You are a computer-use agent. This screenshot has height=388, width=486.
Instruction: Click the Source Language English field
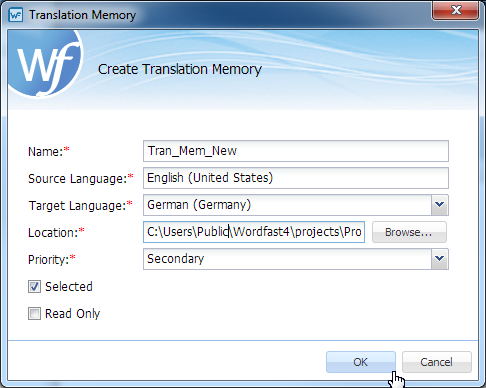pyautogui.click(x=296, y=178)
